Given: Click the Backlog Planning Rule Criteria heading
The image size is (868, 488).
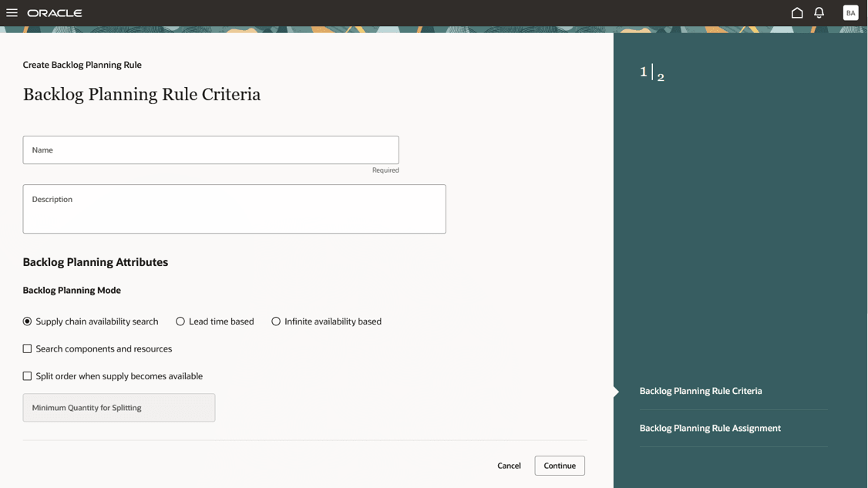Looking at the screenshot, I should [x=142, y=94].
